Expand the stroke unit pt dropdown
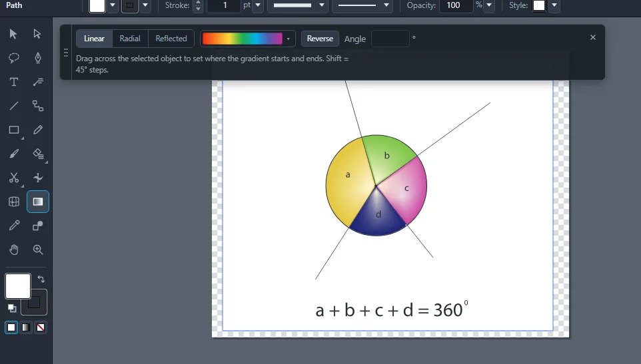641x364 pixels. (x=258, y=6)
